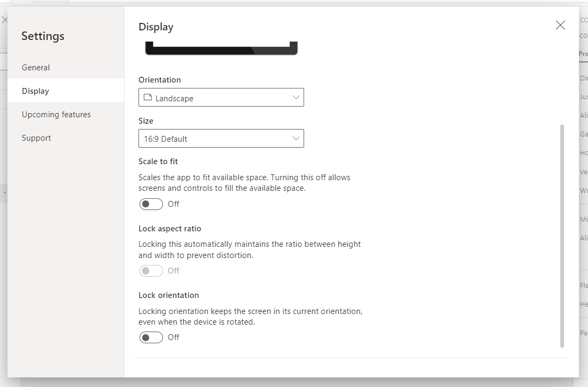The width and height of the screenshot is (588, 387).
Task: Go to the Support section
Action: 36,138
